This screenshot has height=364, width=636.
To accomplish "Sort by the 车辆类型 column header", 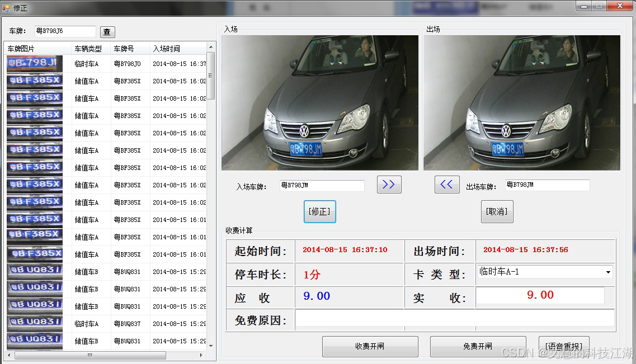I will pos(91,49).
